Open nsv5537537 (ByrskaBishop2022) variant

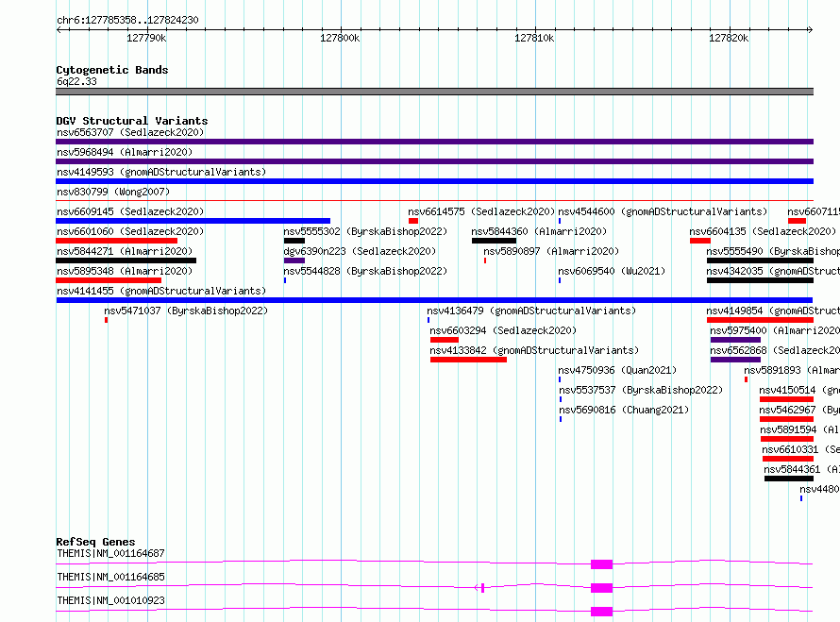click(641, 390)
